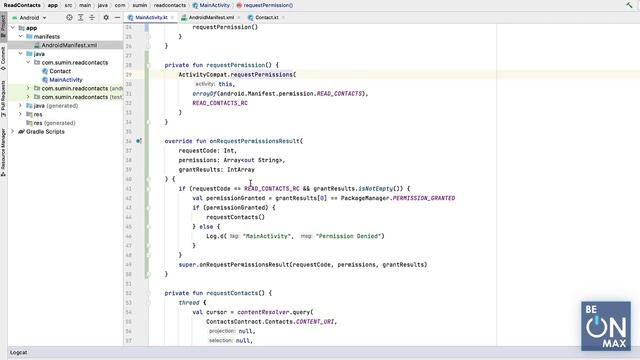Click the thread keyword on line 53
The image size is (640, 360).
[189, 302]
